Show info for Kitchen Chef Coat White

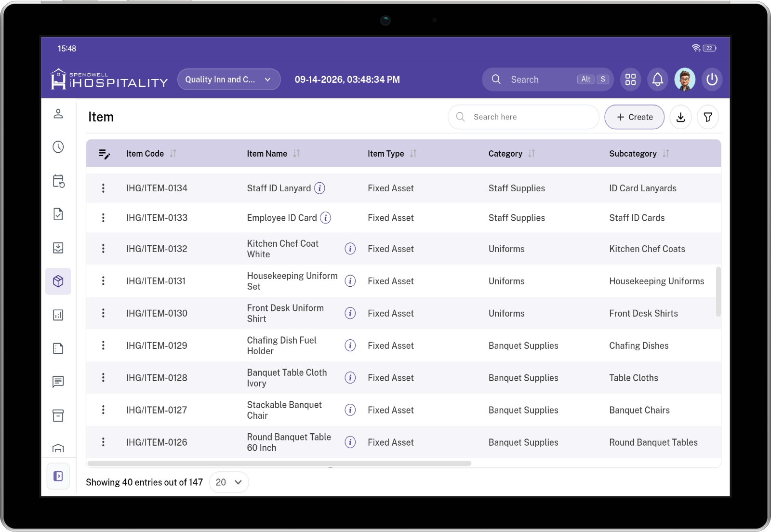(350, 249)
